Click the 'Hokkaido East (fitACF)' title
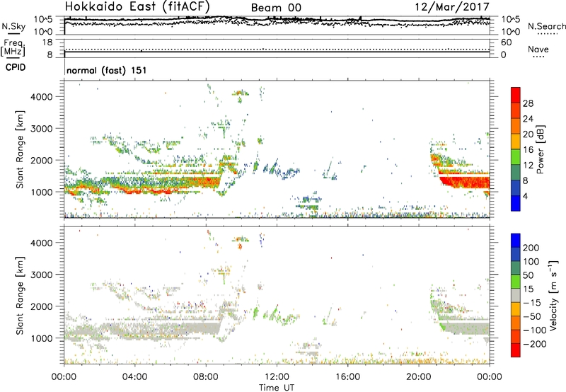 pos(137,7)
